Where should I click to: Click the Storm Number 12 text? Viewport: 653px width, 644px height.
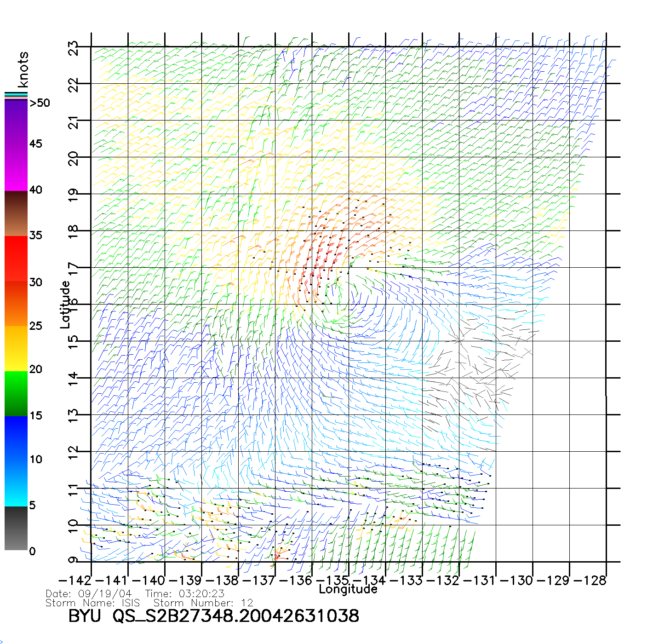[203, 603]
